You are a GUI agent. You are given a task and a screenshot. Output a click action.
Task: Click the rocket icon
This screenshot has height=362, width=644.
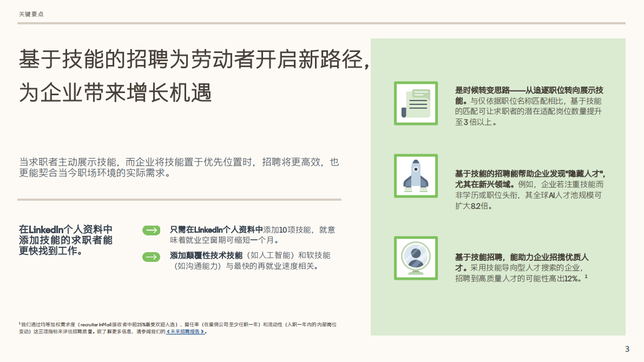tap(416, 176)
